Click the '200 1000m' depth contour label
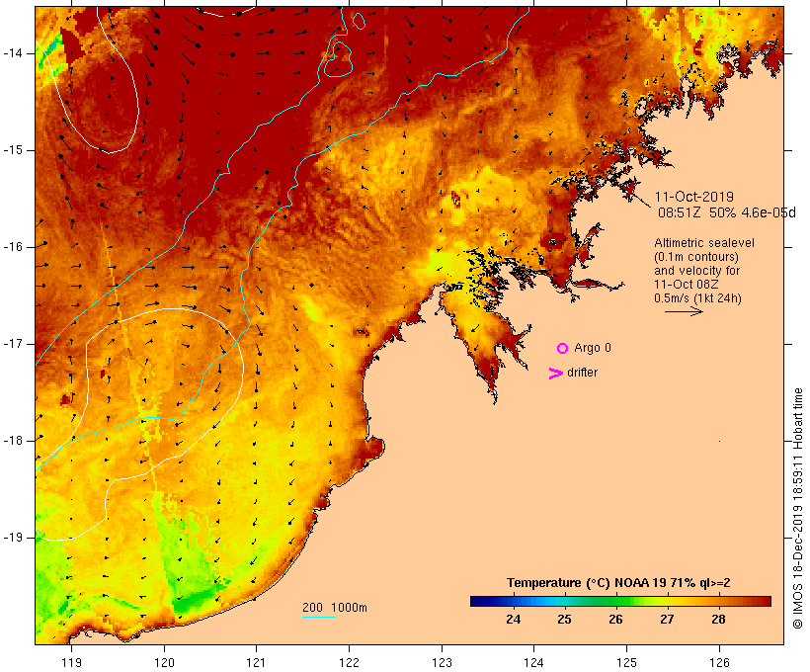Image resolution: width=810 pixels, height=672 pixels. (x=335, y=608)
